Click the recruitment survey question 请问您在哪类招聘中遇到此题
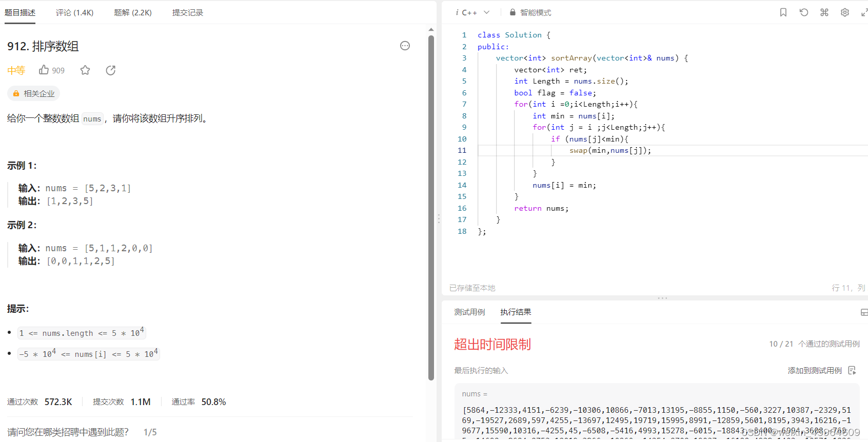Screen dimensions: 868x442 tap(68, 432)
